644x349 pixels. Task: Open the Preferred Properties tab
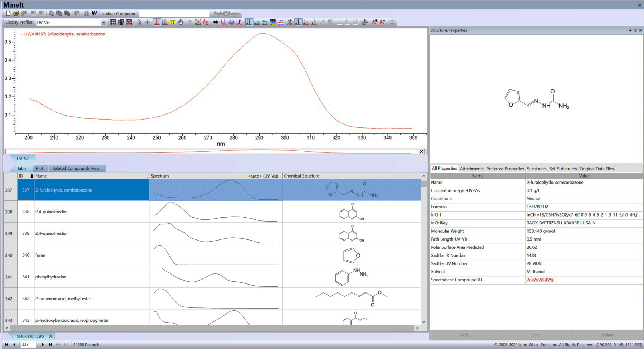[505, 169]
